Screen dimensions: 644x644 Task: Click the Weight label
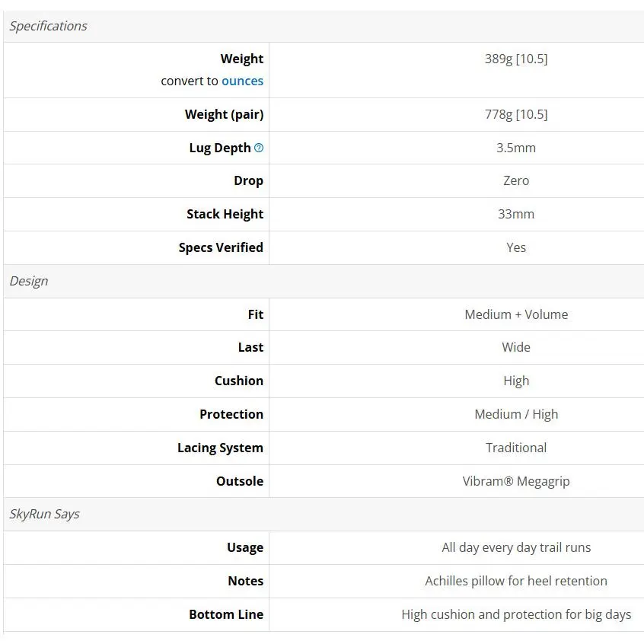(242, 59)
